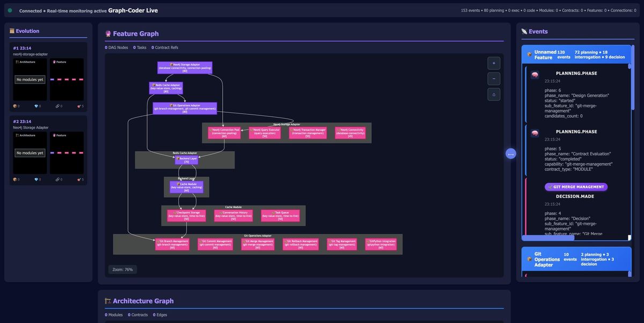Click the "0 Edges" architecture counter

160,315
